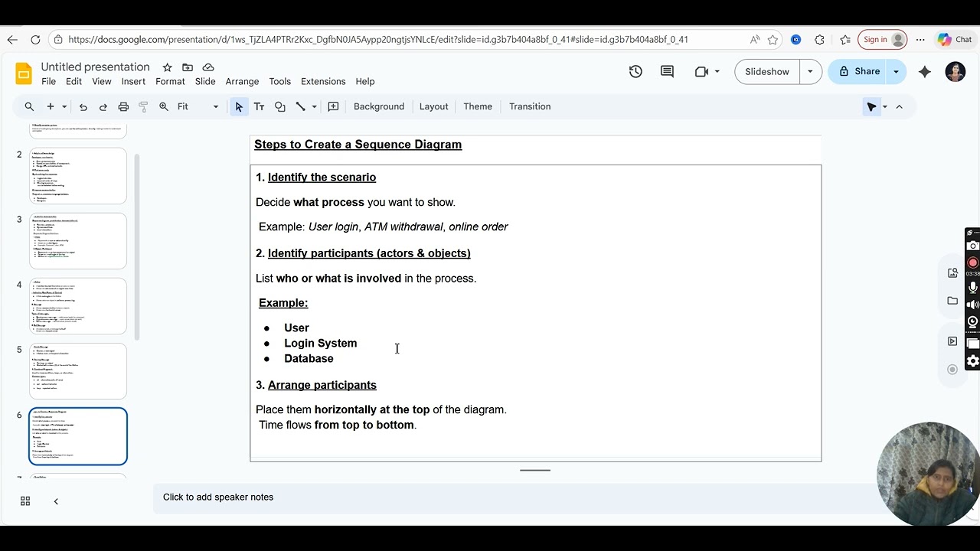
Task: Open the Fit zoom level dropdown
Action: coord(198,106)
